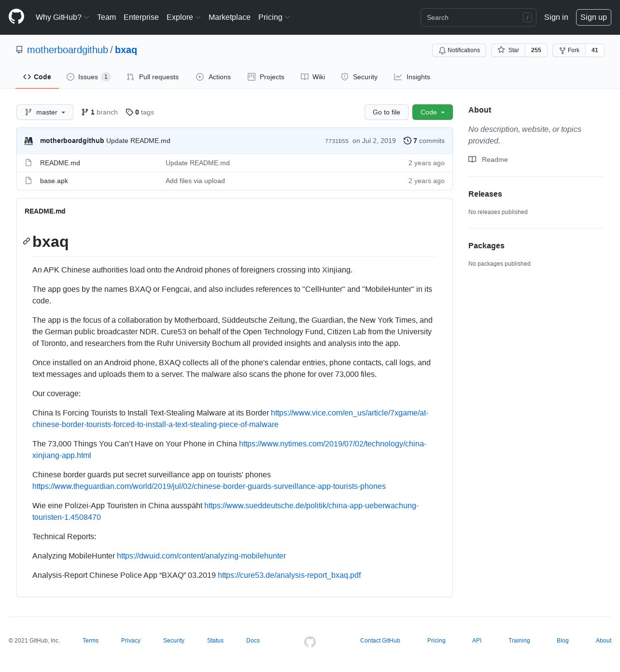Open Training link in the footer
Viewport: 620px width, 672px height.
pyautogui.click(x=519, y=641)
